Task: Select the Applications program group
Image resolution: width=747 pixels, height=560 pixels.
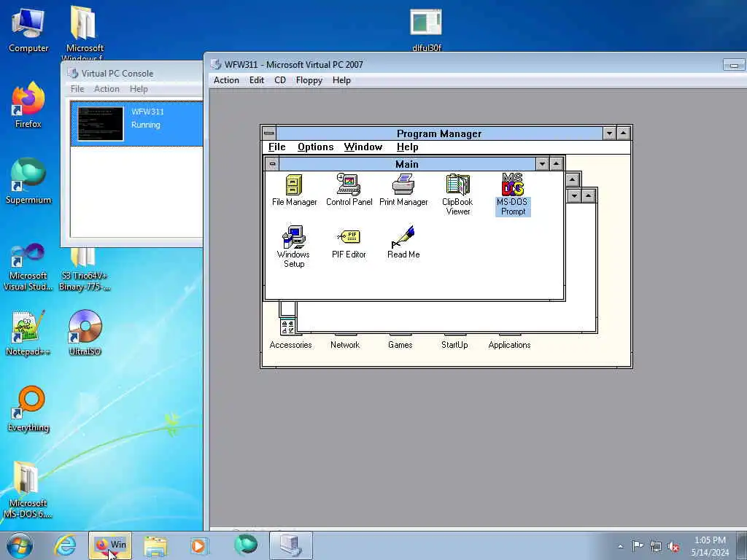Action: pos(509,344)
